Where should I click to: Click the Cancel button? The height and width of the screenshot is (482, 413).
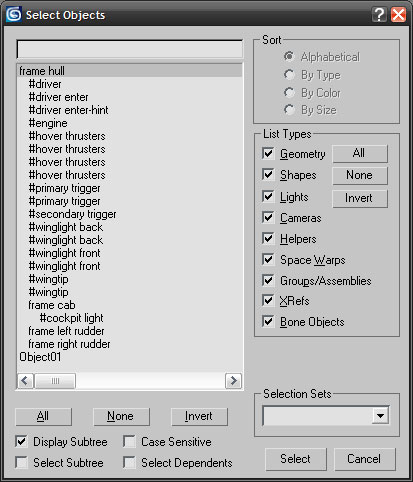click(364, 459)
